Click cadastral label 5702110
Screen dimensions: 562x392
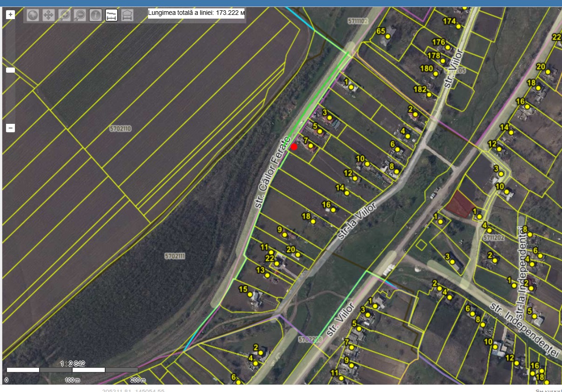pyautogui.click(x=121, y=129)
